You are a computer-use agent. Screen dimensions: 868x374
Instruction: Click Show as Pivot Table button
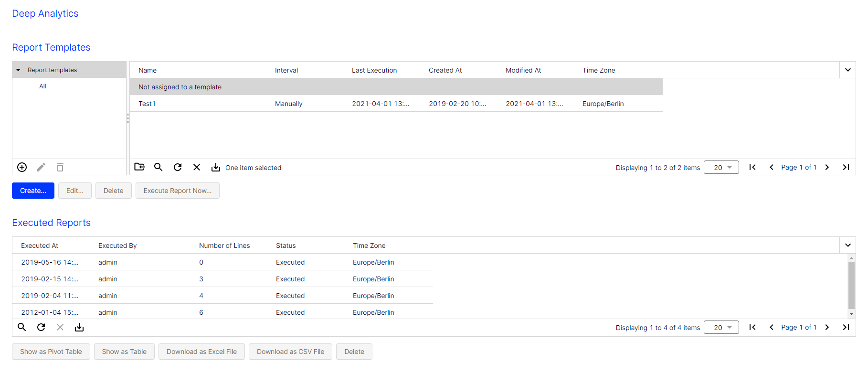point(51,352)
